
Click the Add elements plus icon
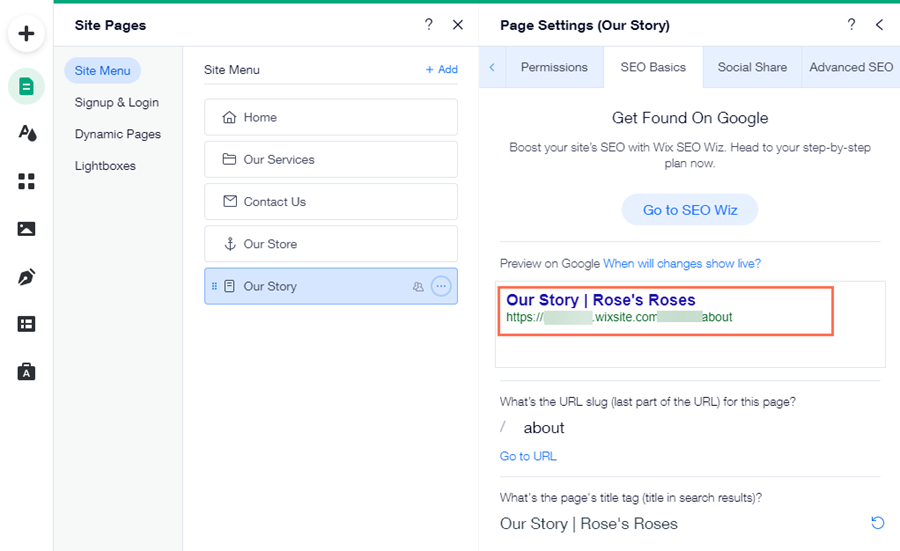point(26,33)
